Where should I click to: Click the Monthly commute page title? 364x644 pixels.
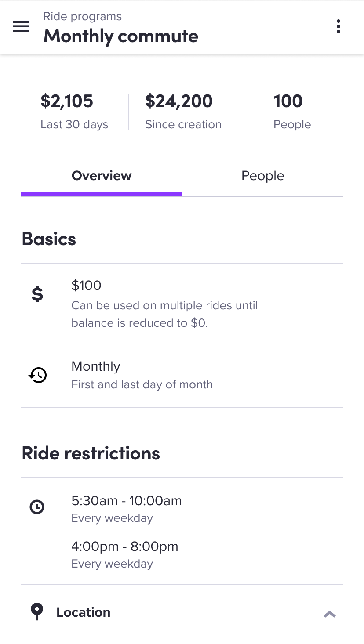click(120, 36)
